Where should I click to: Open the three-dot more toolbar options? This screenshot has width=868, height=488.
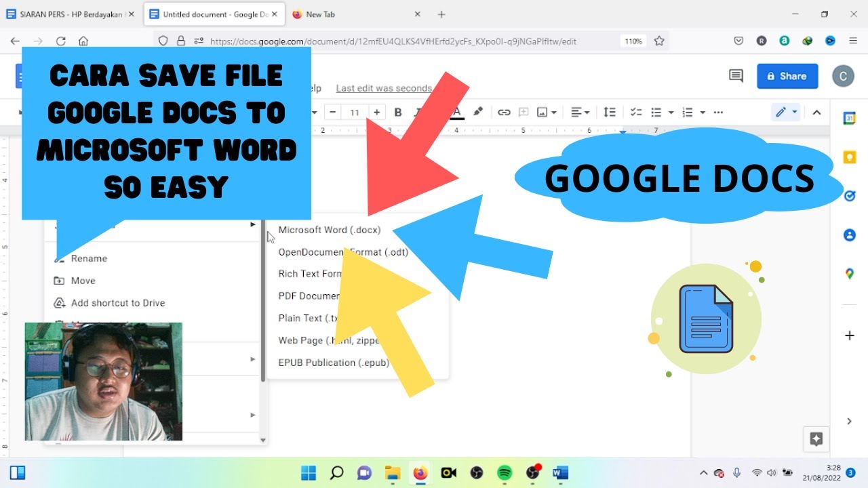pos(719,112)
